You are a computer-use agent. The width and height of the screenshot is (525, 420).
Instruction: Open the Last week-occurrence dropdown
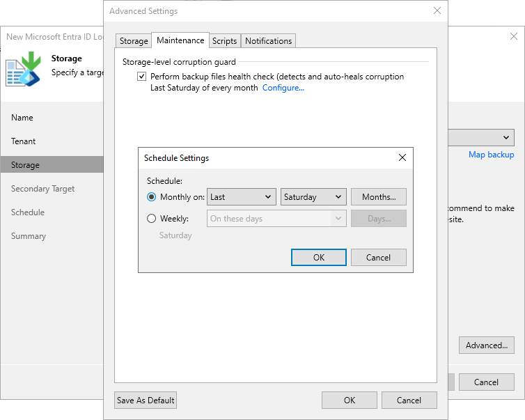click(x=242, y=197)
